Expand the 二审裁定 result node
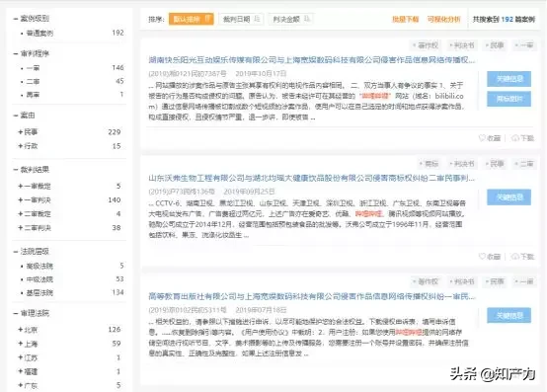Image resolution: width=547 pixels, height=392 pixels. pyautogui.click(x=20, y=214)
